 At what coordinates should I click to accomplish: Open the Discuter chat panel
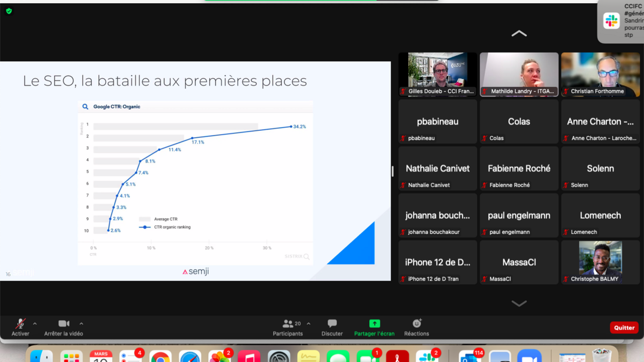tap(332, 327)
